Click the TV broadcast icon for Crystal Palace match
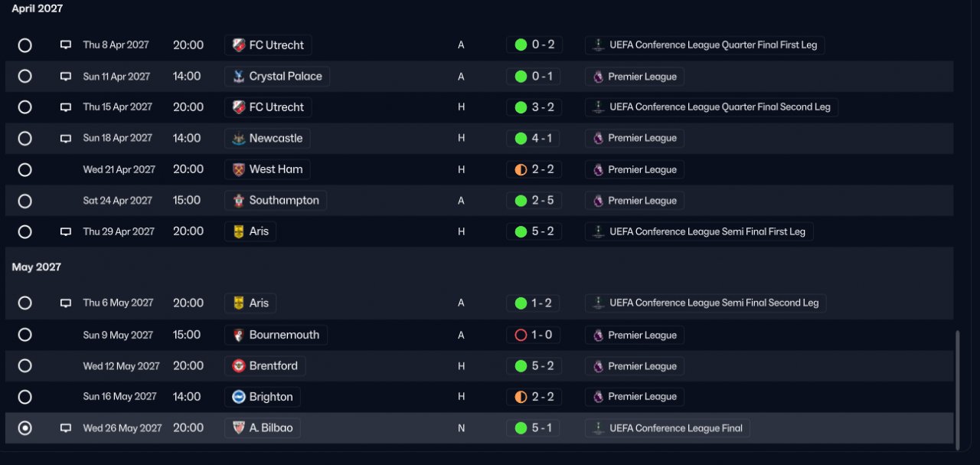 [66, 77]
